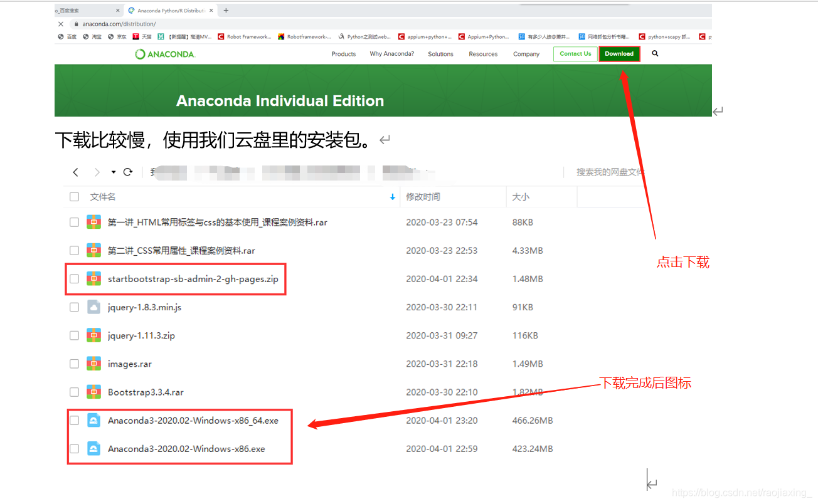The image size is (818, 504).
Task: Open the Solutions menu
Action: 441,54
